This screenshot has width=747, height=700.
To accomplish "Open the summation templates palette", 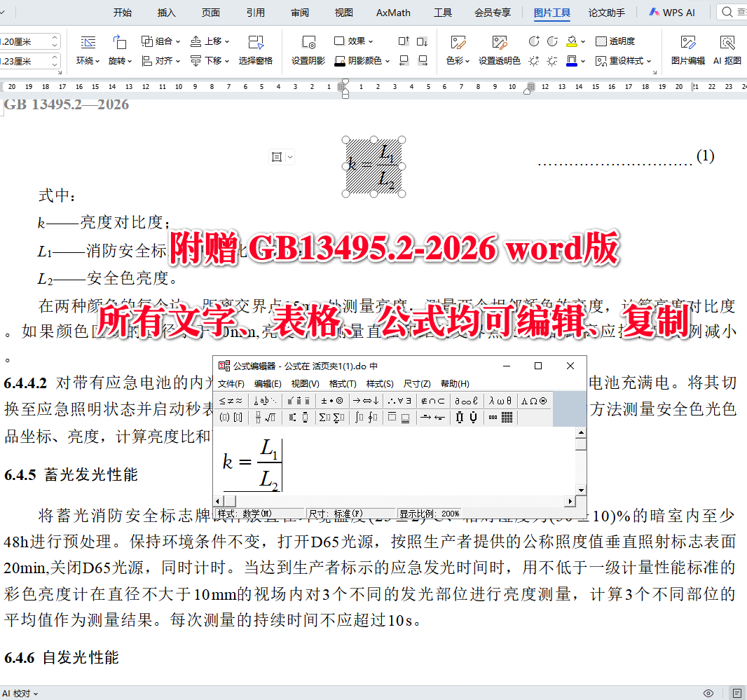I will [x=331, y=416].
